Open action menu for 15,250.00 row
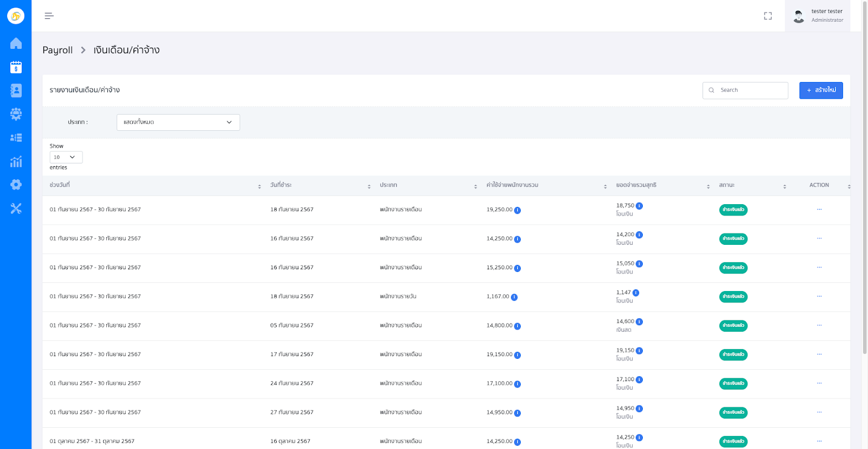 [x=819, y=268]
